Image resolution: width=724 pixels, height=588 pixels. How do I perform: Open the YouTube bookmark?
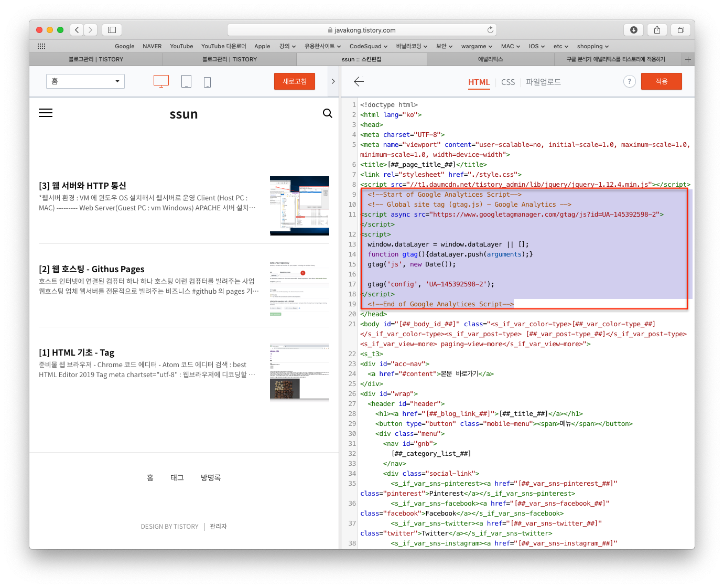pyautogui.click(x=181, y=46)
